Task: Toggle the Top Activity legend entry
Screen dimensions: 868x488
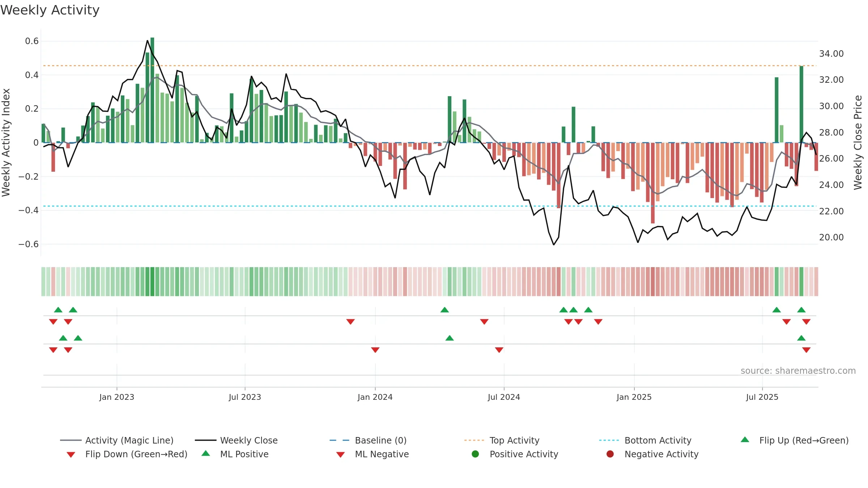Action: [502, 440]
